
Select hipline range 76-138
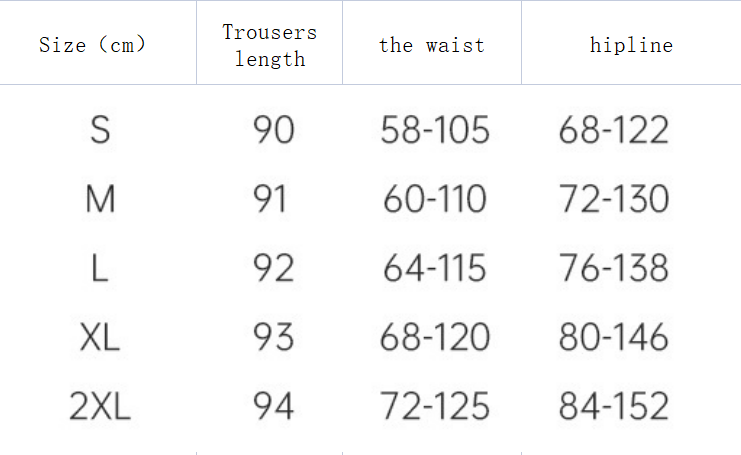613,268
